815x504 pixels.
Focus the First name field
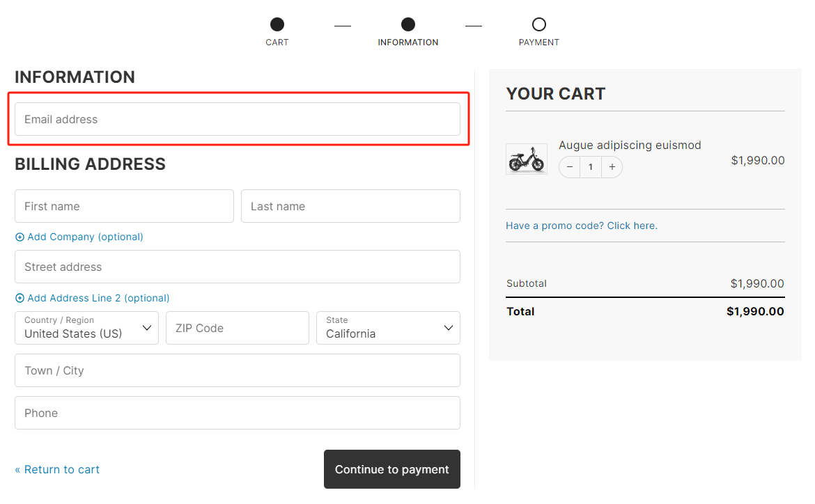(124, 206)
